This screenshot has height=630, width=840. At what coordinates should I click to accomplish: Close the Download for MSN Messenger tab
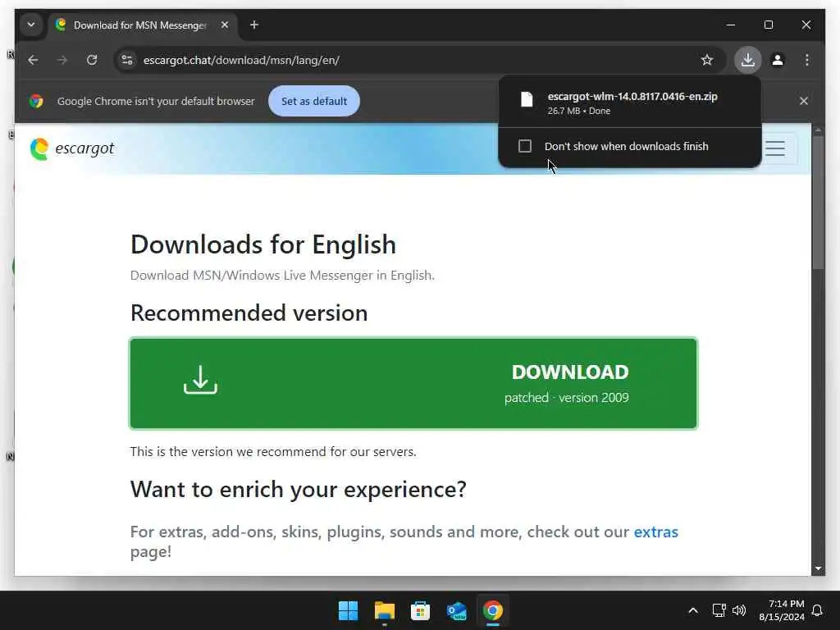point(225,25)
